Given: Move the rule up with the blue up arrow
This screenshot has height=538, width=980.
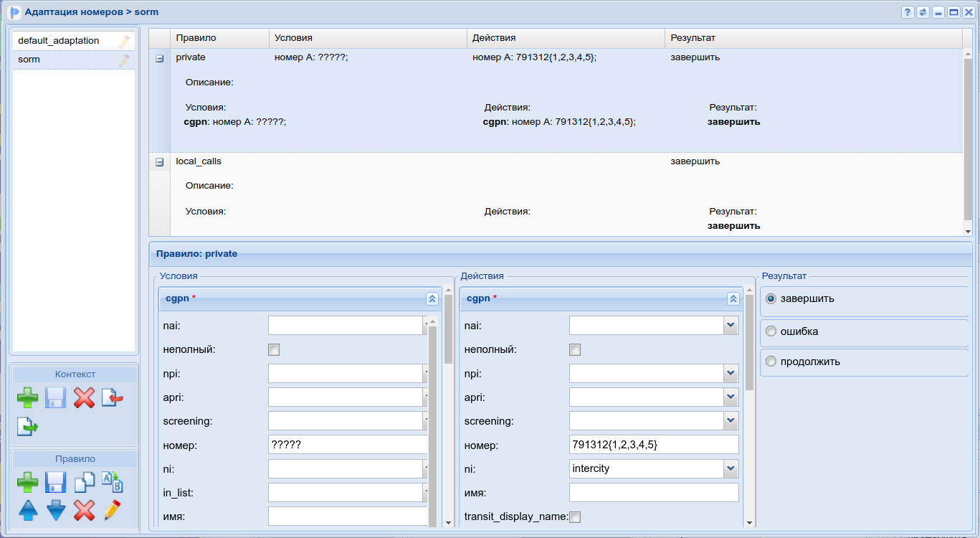Looking at the screenshot, I should pyautogui.click(x=28, y=510).
